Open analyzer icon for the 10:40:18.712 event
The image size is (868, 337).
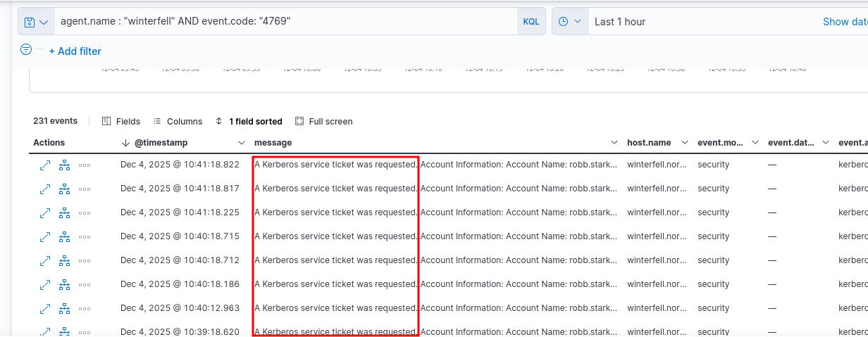tap(65, 260)
